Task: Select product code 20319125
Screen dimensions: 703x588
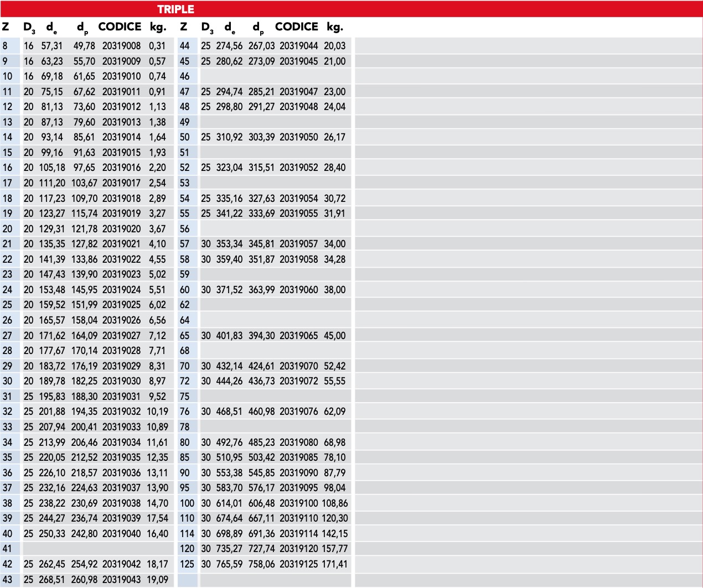Action: pyautogui.click(x=298, y=564)
